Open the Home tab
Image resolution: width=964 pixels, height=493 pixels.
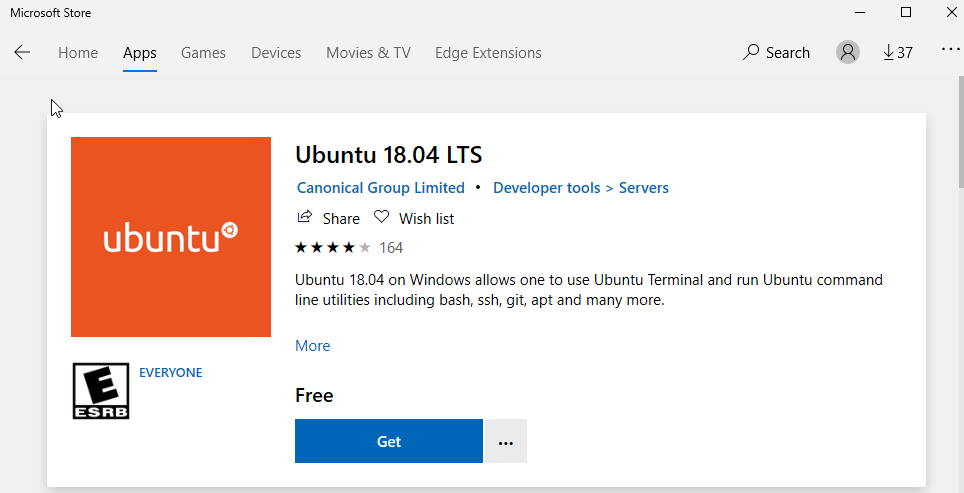point(78,53)
